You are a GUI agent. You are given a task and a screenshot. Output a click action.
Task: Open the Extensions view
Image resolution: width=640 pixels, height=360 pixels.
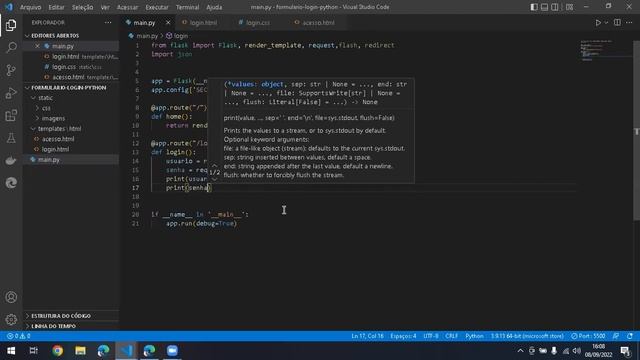point(11,116)
